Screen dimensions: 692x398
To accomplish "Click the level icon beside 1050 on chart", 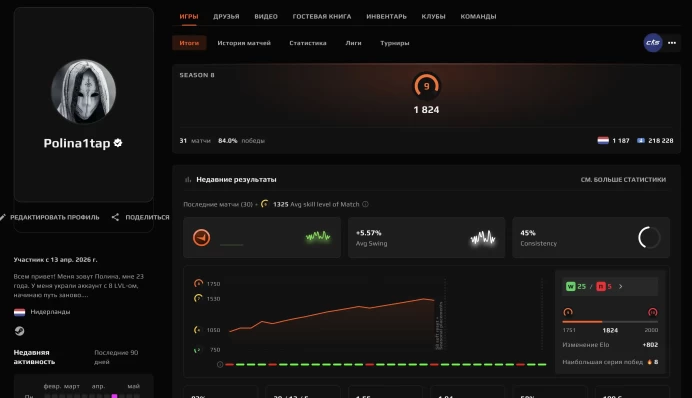I will [198, 330].
